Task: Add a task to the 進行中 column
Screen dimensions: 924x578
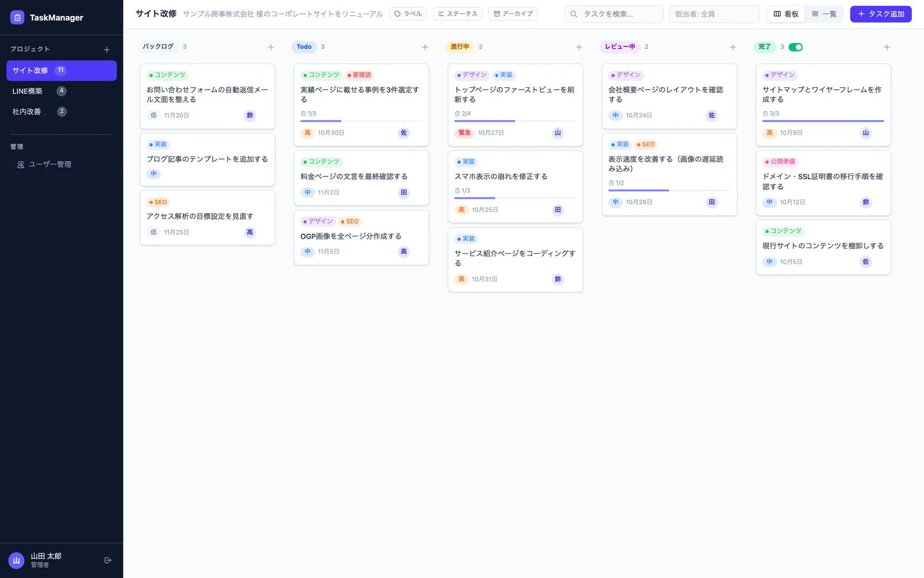Action: coord(579,47)
